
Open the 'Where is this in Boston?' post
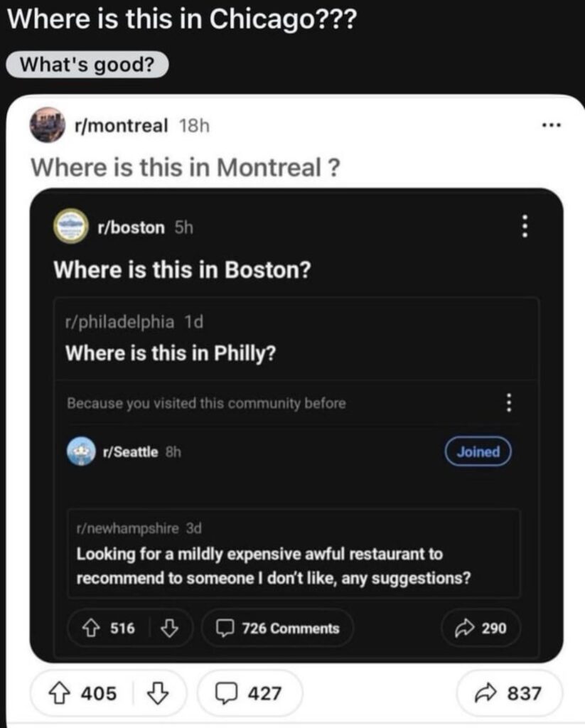pyautogui.click(x=183, y=270)
